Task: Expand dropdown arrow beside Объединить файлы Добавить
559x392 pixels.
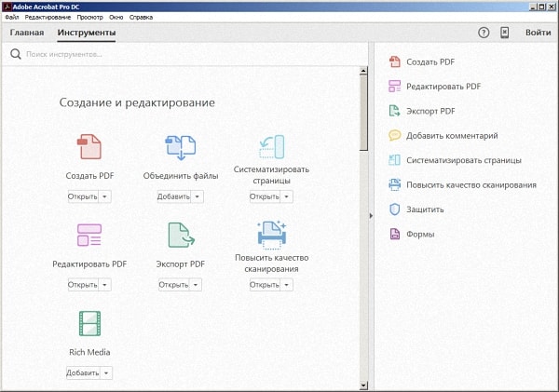Action: pyautogui.click(x=198, y=196)
